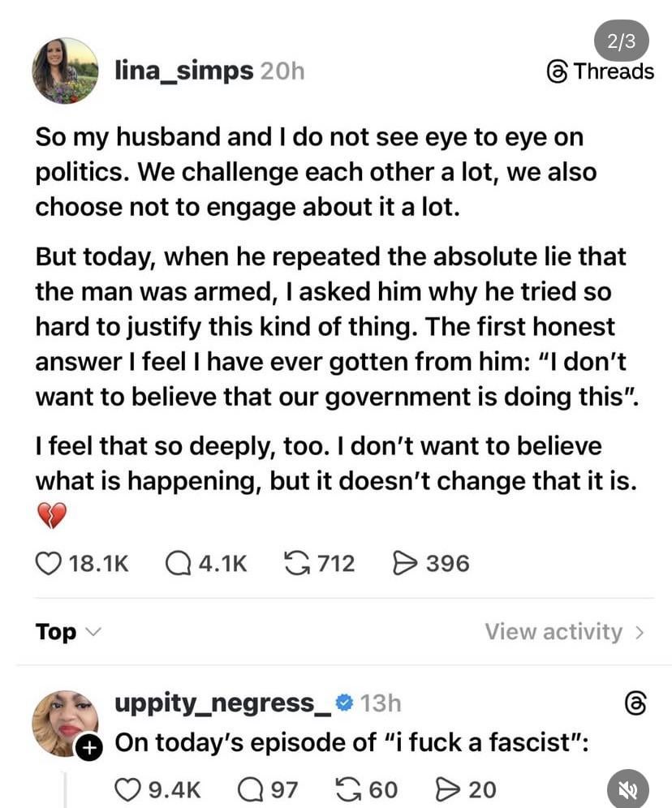Open View activity chevron link
Viewport: 672px width, 808px height.
(564, 632)
